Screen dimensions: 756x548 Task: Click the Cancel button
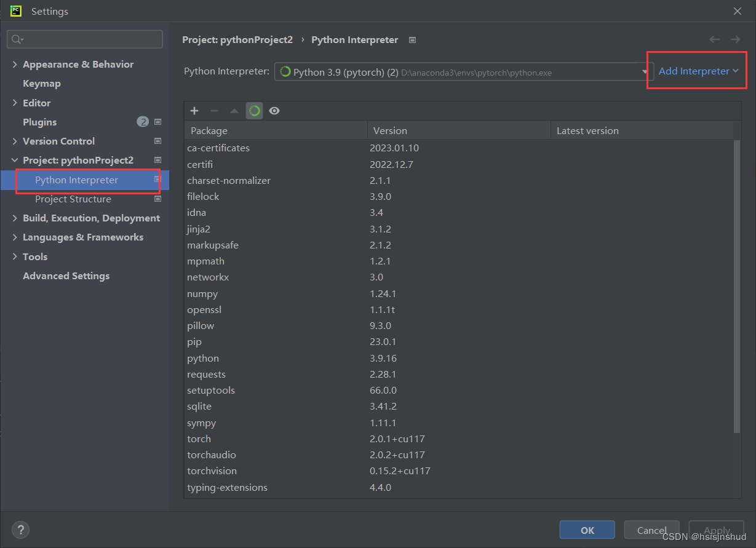(x=652, y=530)
